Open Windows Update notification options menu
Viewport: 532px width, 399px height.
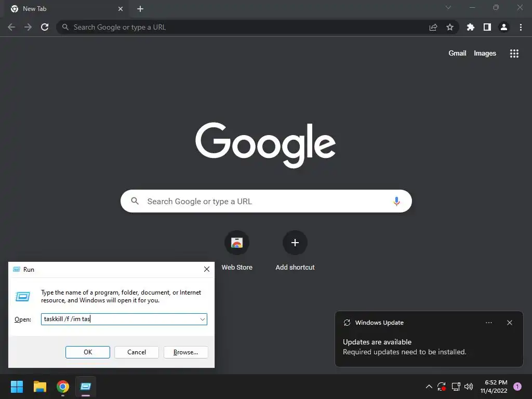pyautogui.click(x=488, y=323)
